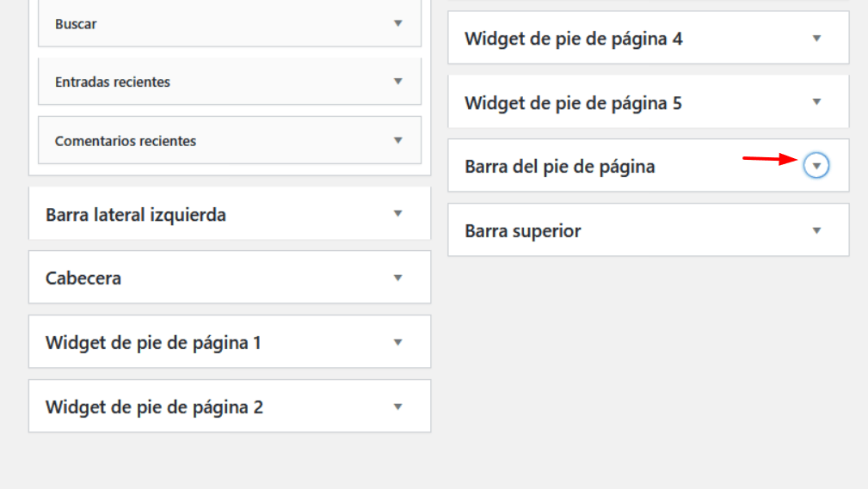Open the Barra lateral izquierda arrow
The width and height of the screenshot is (868, 489).
click(398, 213)
